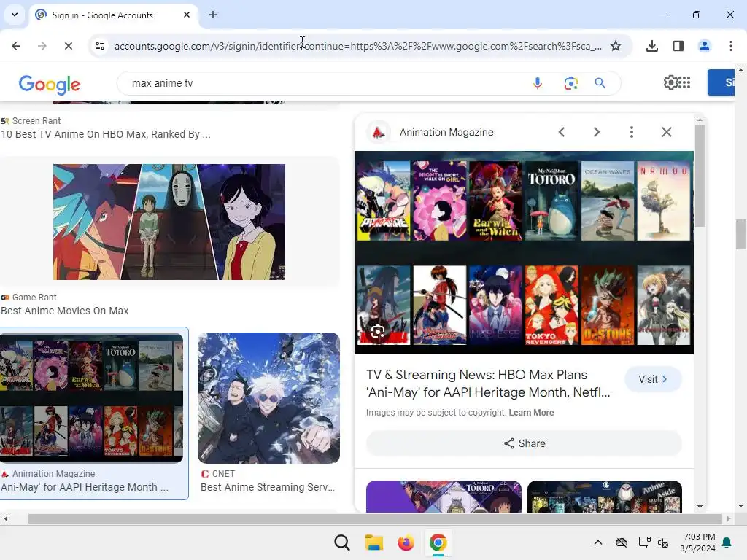Open the tab search dropdown arrow
747x560 pixels.
point(15,15)
